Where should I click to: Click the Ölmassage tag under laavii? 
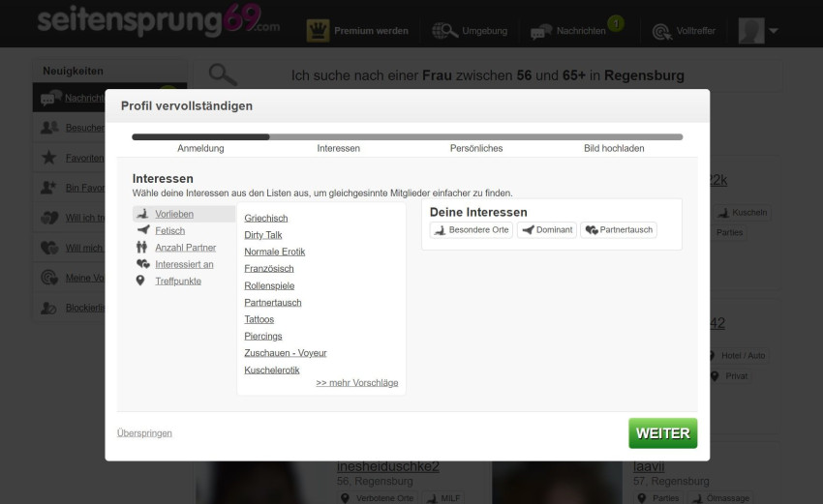(x=721, y=497)
